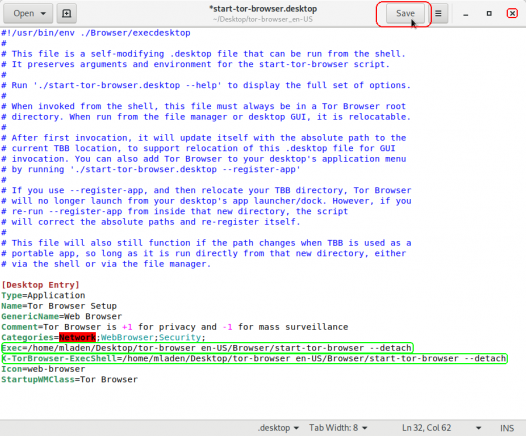The image size is (526, 436).
Task: Click the shebang line with execdesktop
Action: pos(96,33)
